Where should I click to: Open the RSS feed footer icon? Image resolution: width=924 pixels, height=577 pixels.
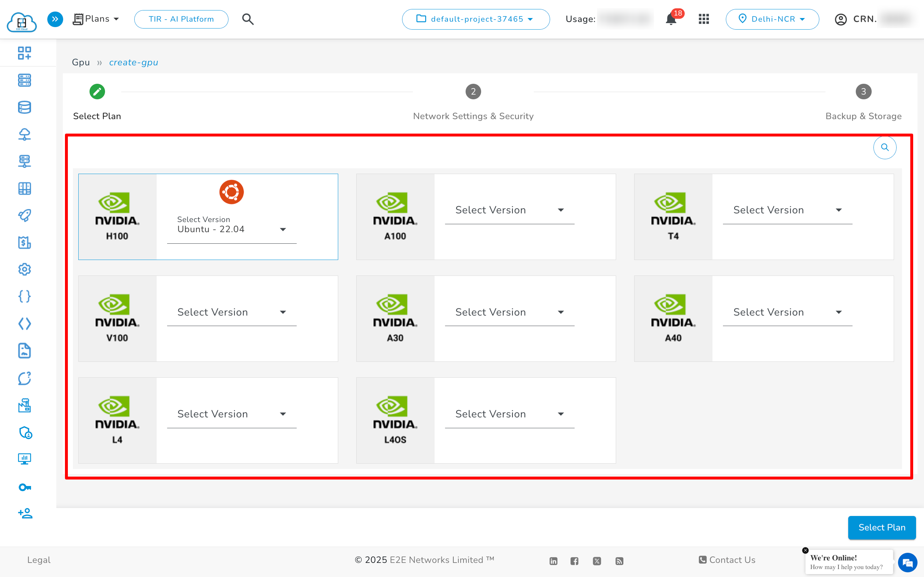(619, 561)
